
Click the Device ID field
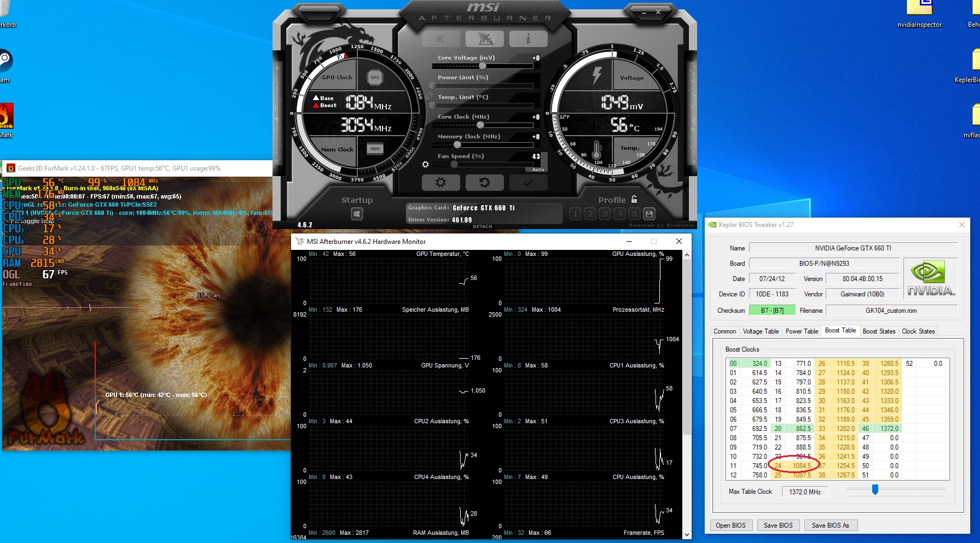pyautogui.click(x=772, y=294)
